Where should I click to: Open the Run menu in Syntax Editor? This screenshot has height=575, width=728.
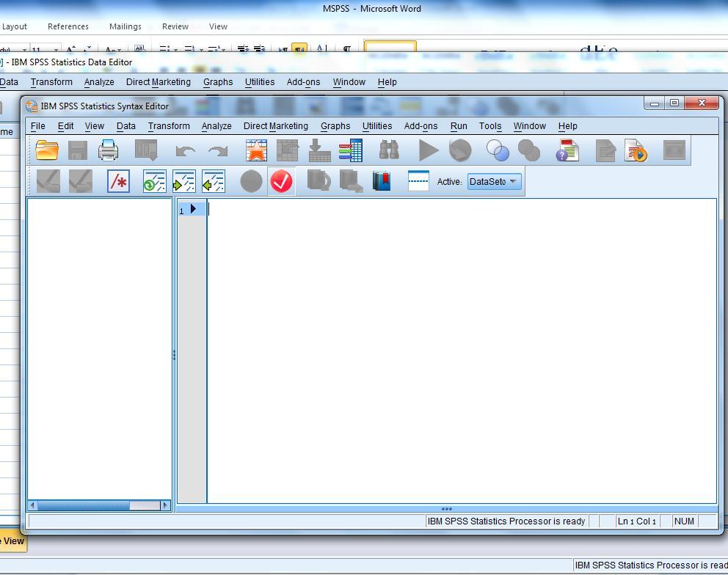(x=459, y=125)
